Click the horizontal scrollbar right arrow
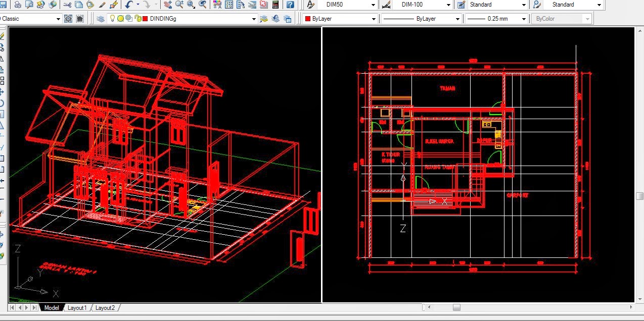This screenshot has height=321, width=644. (631, 307)
